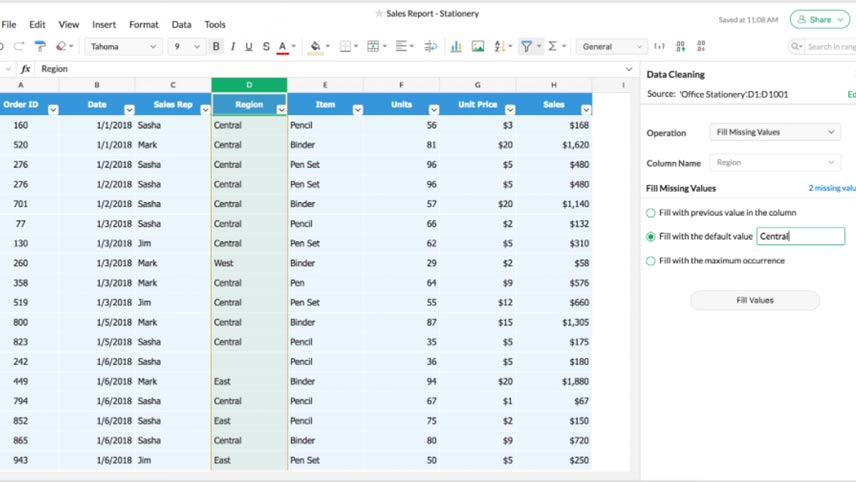Open the Date column filter dropdown

click(x=129, y=110)
